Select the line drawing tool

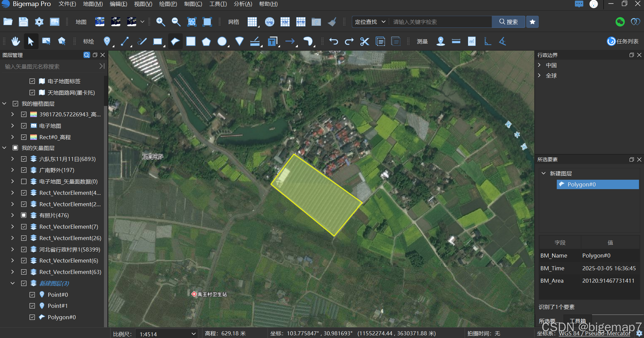click(125, 41)
